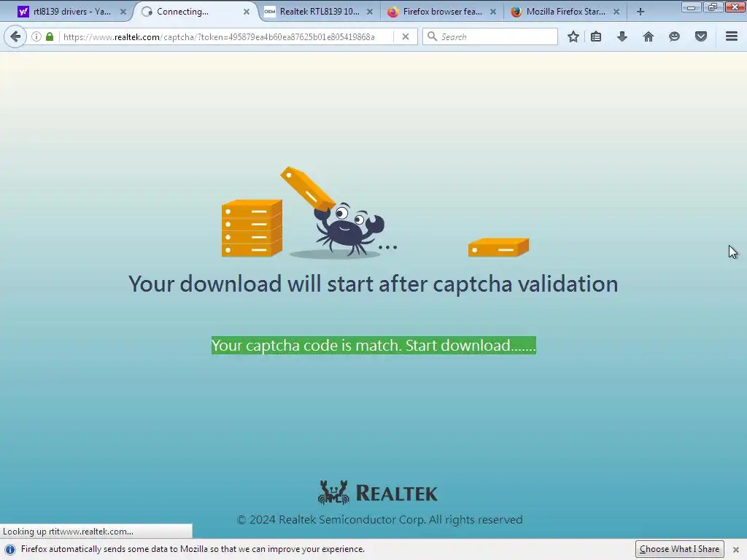This screenshot has height=560, width=747.
Task: Restore down the Firefox window
Action: [712, 7]
